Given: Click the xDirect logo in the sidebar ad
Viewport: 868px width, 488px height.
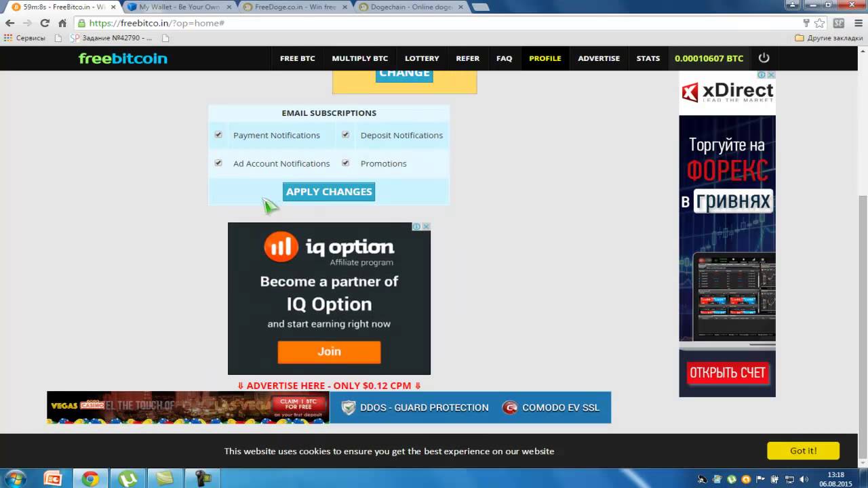Looking at the screenshot, I should 727,91.
